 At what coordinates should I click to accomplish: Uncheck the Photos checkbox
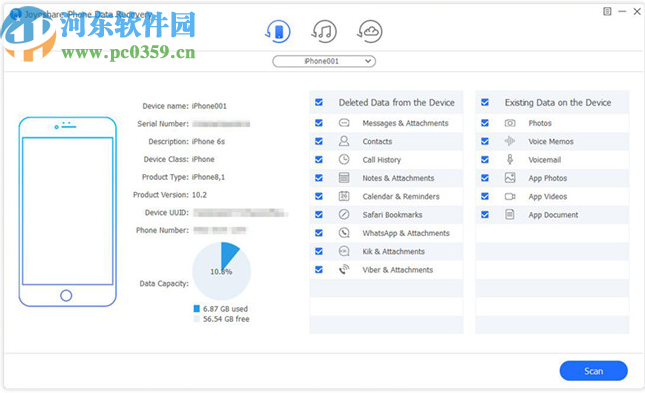tap(485, 123)
